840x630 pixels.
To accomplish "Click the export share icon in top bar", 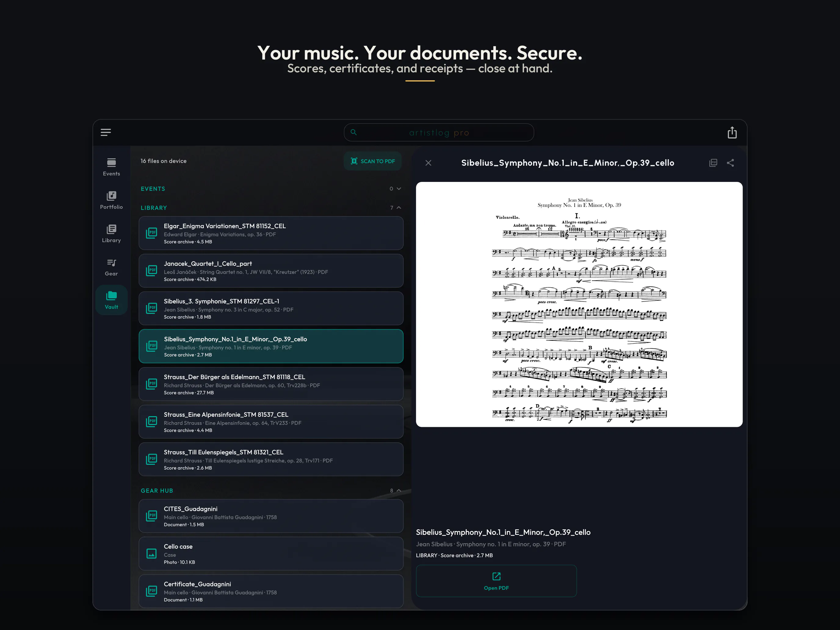I will pyautogui.click(x=732, y=132).
